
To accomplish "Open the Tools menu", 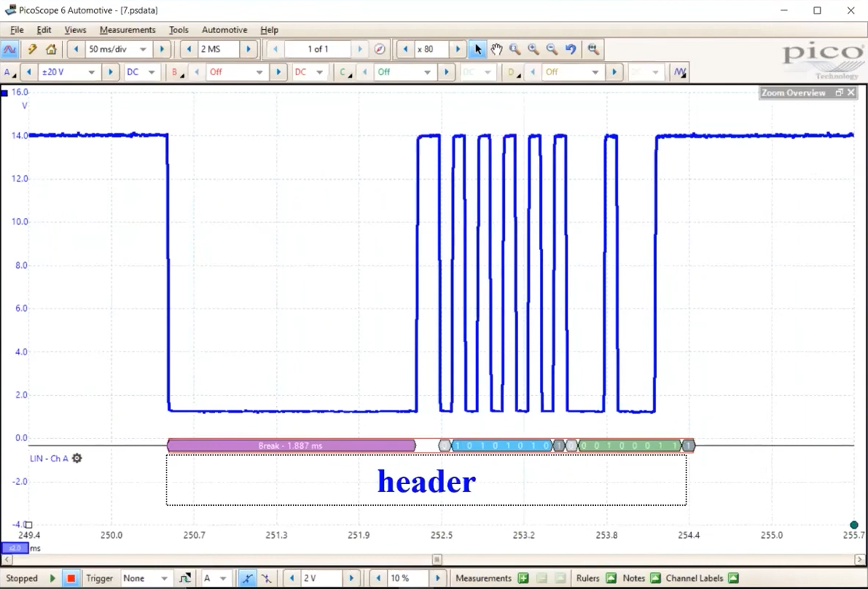I will click(x=179, y=30).
